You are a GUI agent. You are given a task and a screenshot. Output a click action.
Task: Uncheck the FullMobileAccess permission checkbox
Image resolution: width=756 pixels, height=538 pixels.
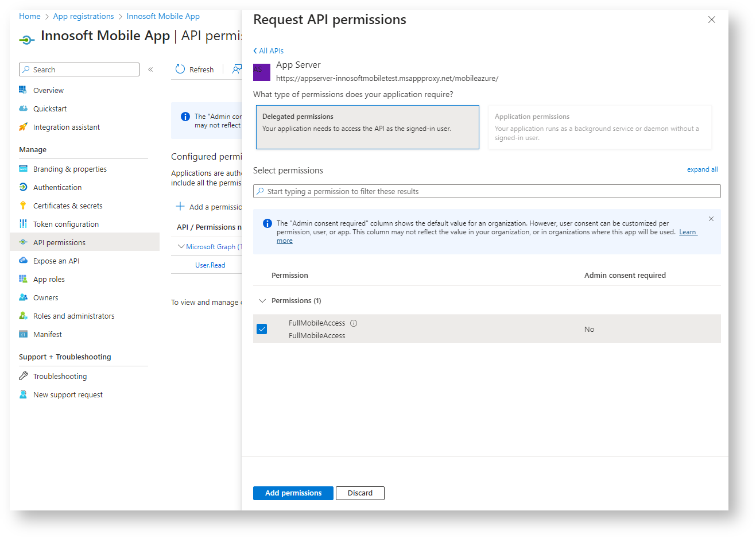pyautogui.click(x=262, y=329)
